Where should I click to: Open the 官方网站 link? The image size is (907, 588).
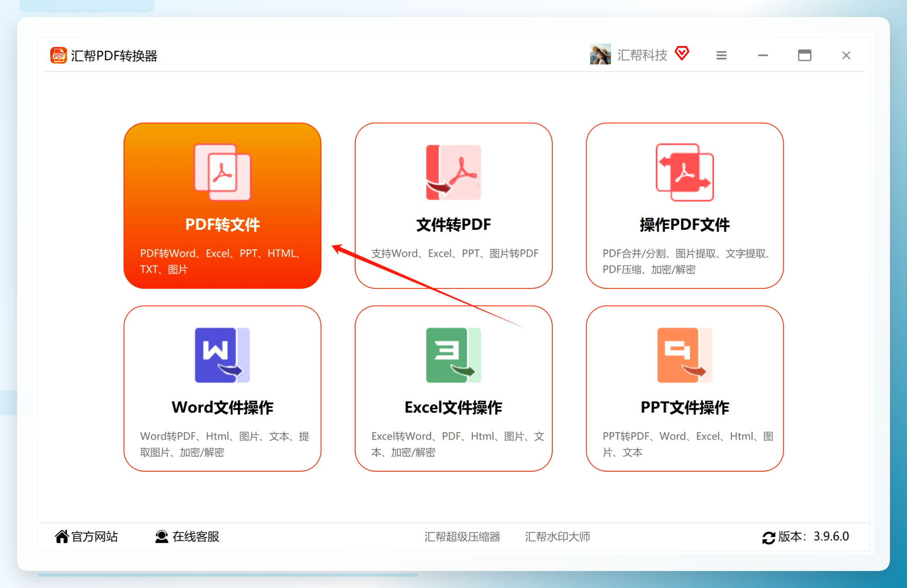coord(95,536)
